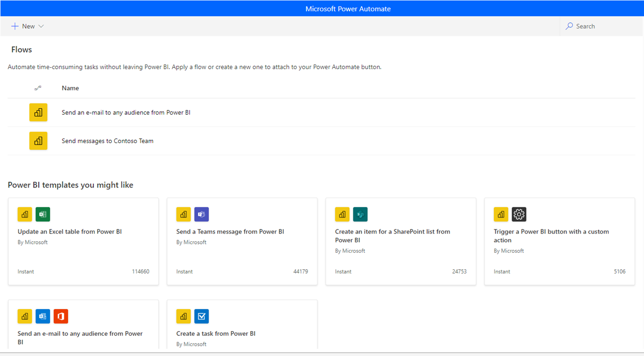Click Power BI templates you might like heading
Viewport: 644px width, 356px height.
(x=71, y=185)
